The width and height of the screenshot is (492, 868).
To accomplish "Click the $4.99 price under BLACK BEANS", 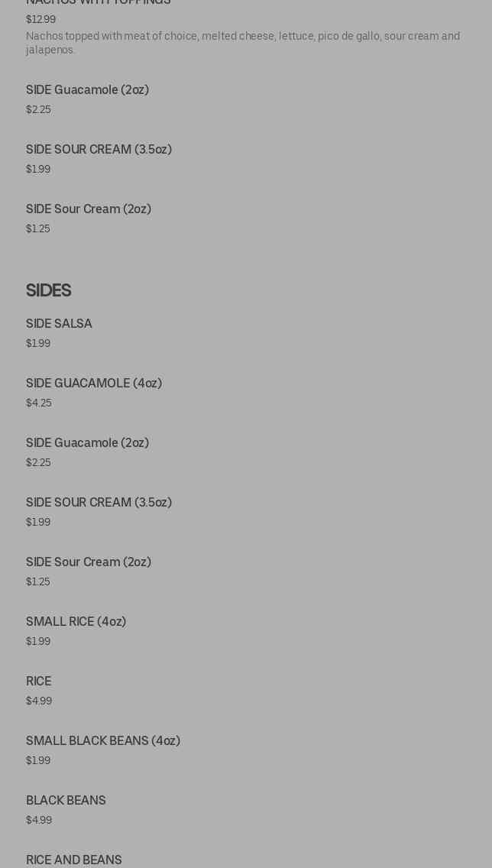I will click(39, 821).
